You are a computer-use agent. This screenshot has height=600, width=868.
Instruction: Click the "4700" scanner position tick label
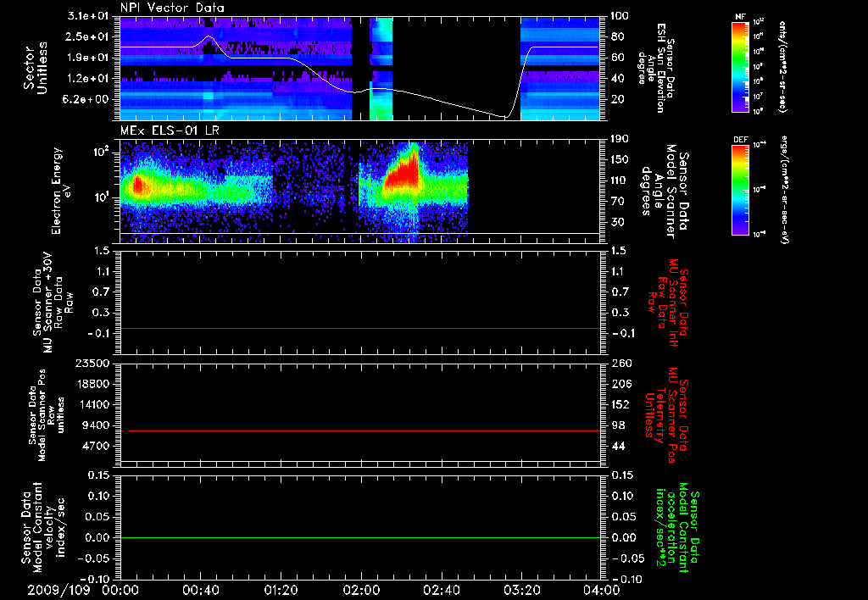click(97, 446)
